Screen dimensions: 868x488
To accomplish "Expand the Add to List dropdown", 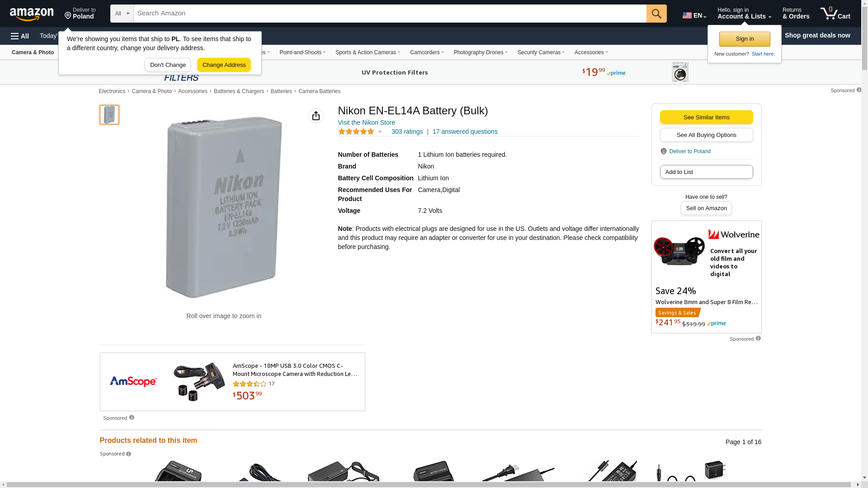I will pyautogui.click(x=706, y=172).
